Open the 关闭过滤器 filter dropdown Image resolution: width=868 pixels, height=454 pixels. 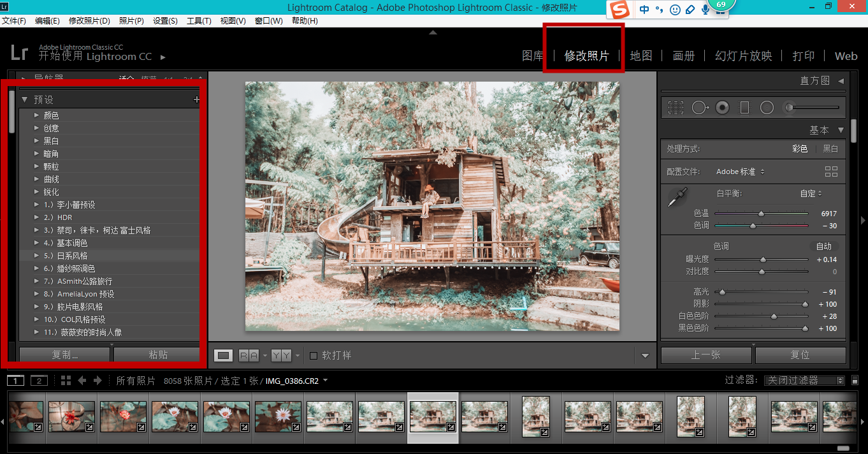(804, 381)
